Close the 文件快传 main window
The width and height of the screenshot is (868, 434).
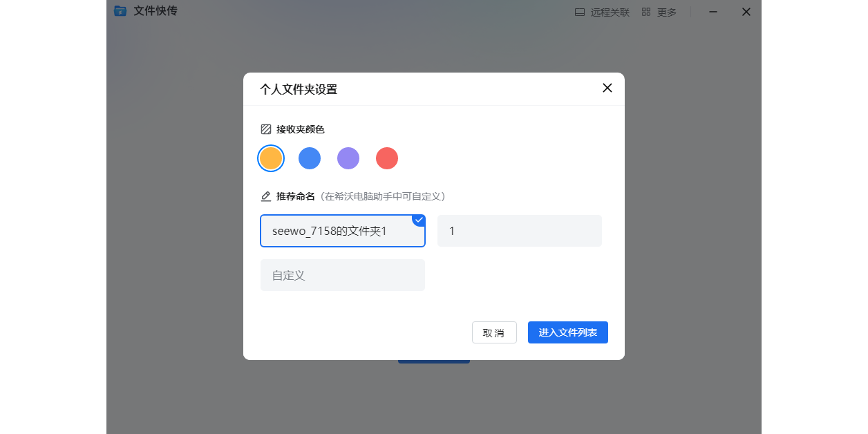point(746,12)
